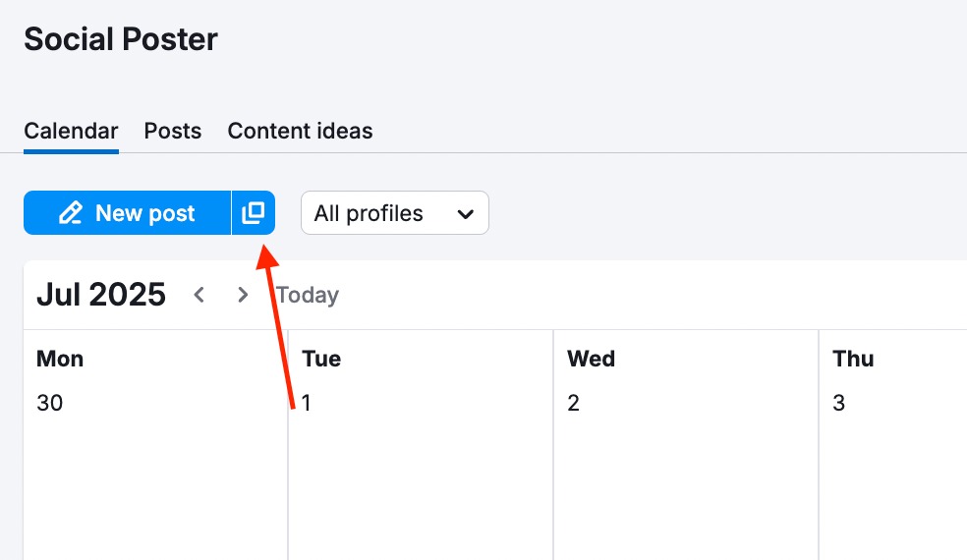Advance to next month arrow
Image resolution: width=967 pixels, height=560 pixels.
243,295
